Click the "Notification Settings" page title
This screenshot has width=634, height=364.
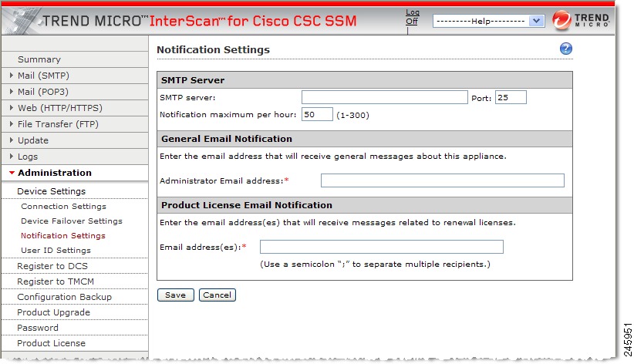(213, 50)
